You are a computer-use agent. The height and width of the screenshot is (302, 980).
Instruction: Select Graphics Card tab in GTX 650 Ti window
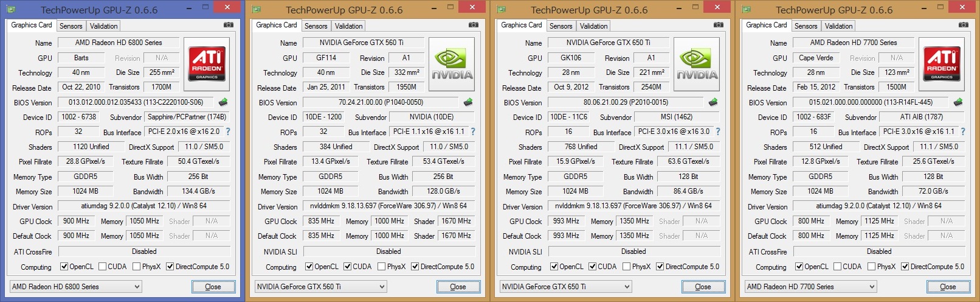(521, 25)
